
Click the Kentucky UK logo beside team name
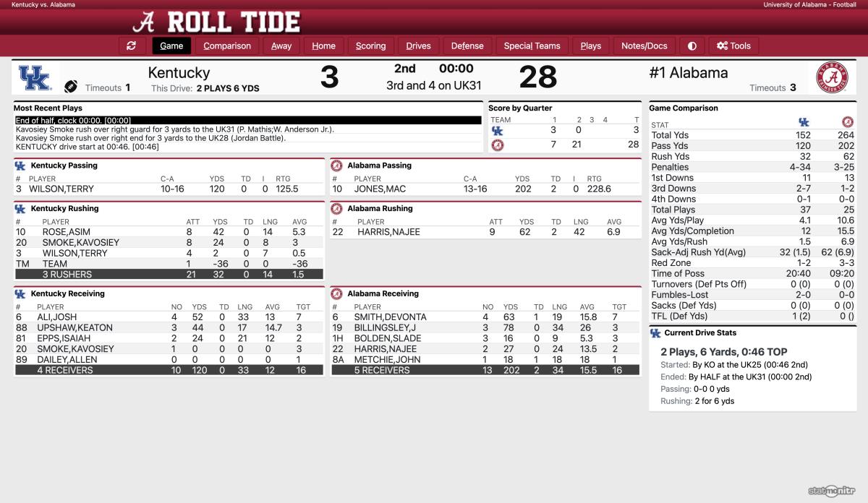click(34, 77)
